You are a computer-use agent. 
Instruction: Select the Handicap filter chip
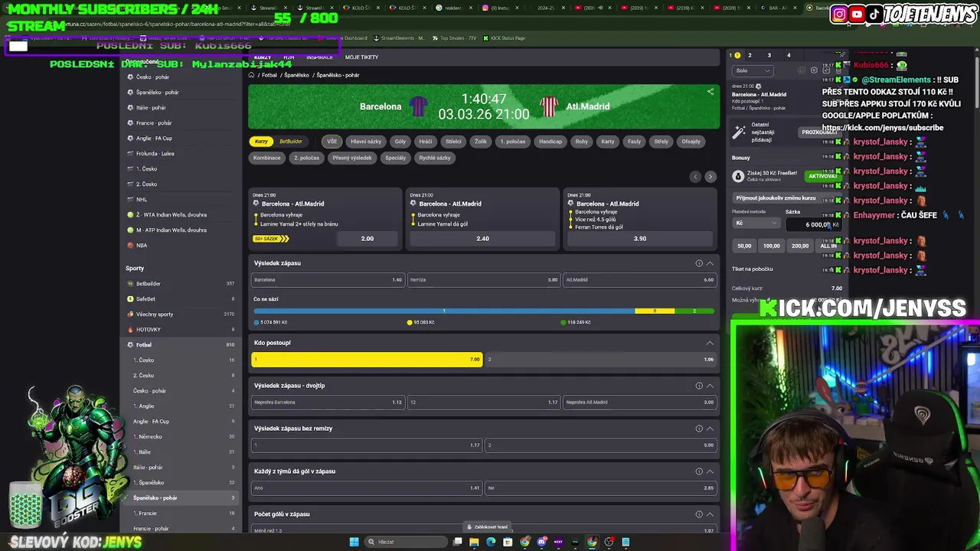(550, 142)
